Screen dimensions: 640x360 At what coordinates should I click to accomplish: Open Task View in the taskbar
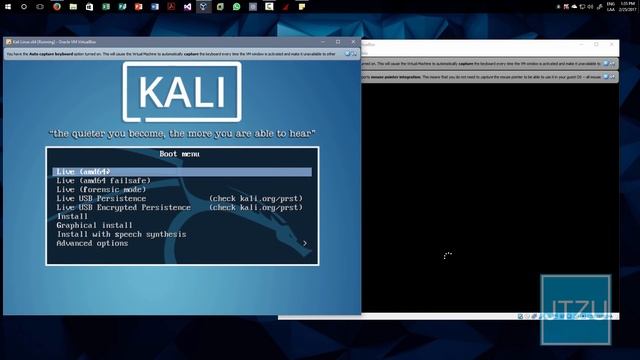tap(40, 7)
